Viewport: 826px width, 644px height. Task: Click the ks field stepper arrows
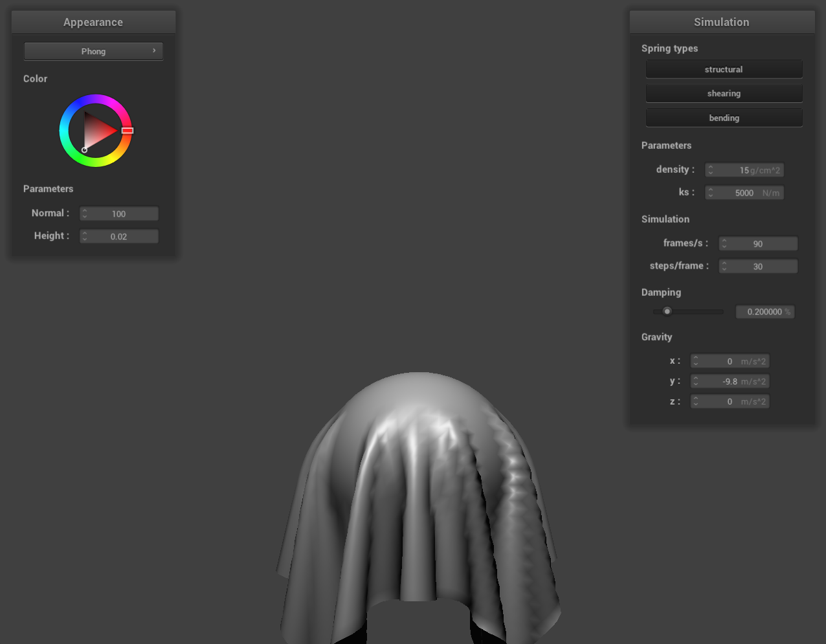pyautogui.click(x=710, y=193)
